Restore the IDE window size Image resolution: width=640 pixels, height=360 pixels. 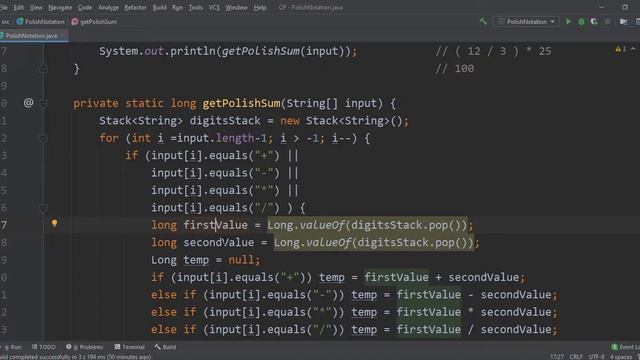(x=625, y=7)
